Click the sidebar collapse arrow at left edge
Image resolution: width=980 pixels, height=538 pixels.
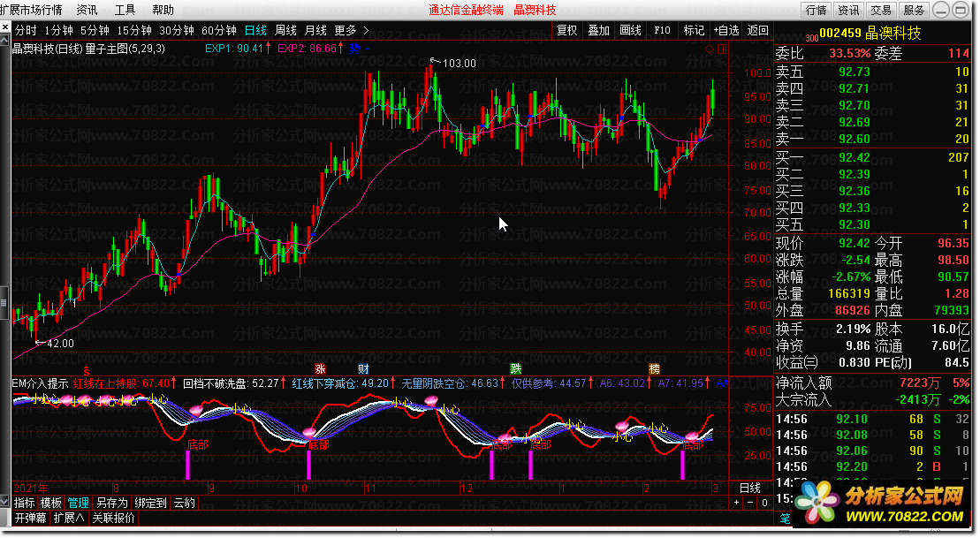pyautogui.click(x=5, y=41)
